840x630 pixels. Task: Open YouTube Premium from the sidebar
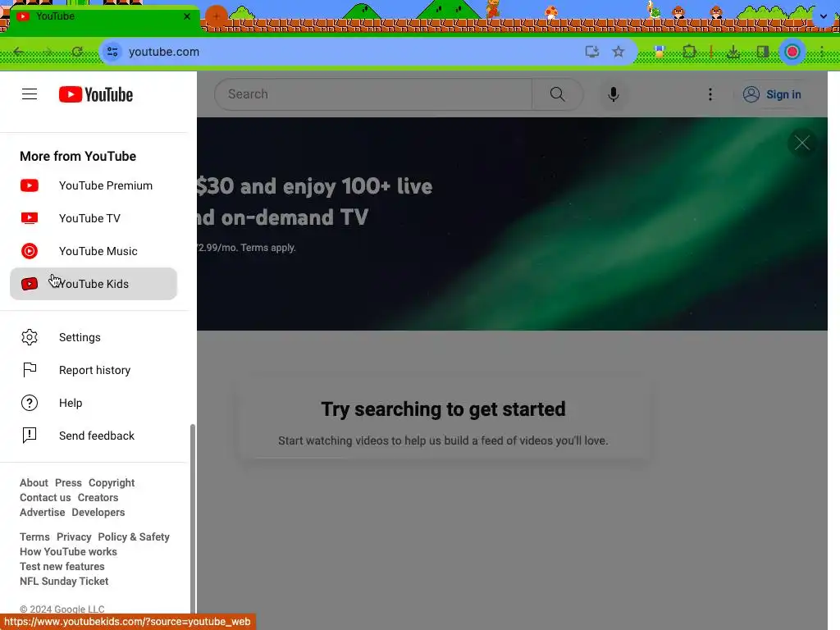click(x=94, y=185)
